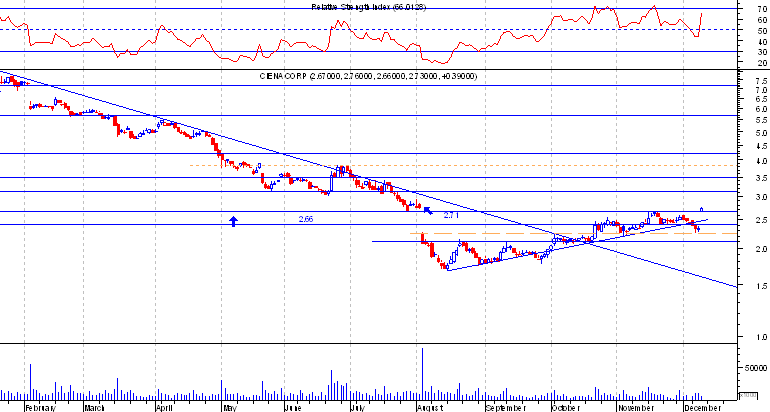This screenshot has height=412, width=770.
Task: Click the 50000 volume axis label
Action: click(x=755, y=368)
